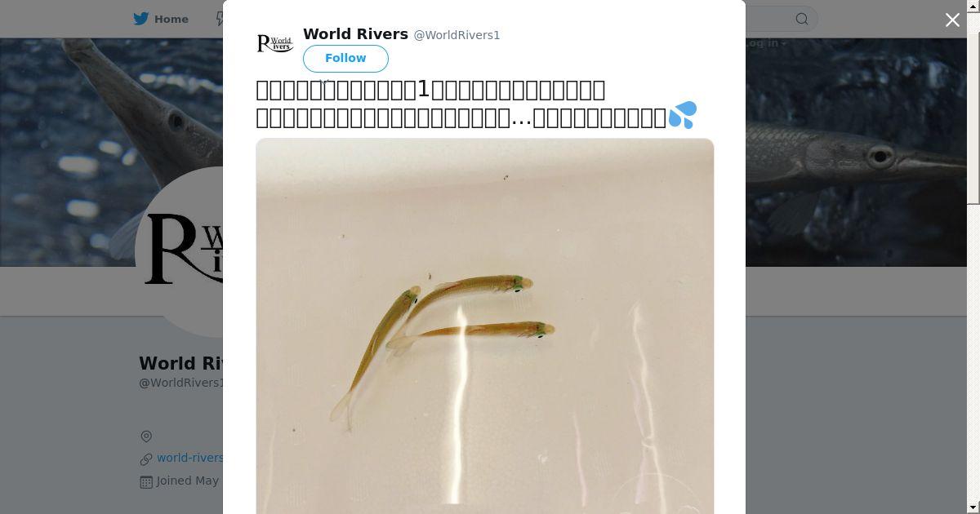The width and height of the screenshot is (980, 514).
Task: Open World Rivers name link in tweet header
Action: [x=355, y=34]
